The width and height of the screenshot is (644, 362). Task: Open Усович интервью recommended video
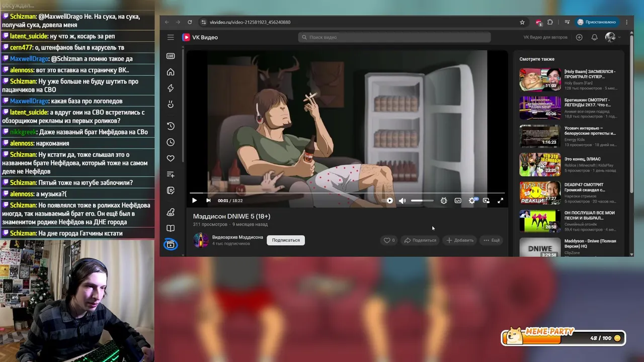(x=569, y=136)
